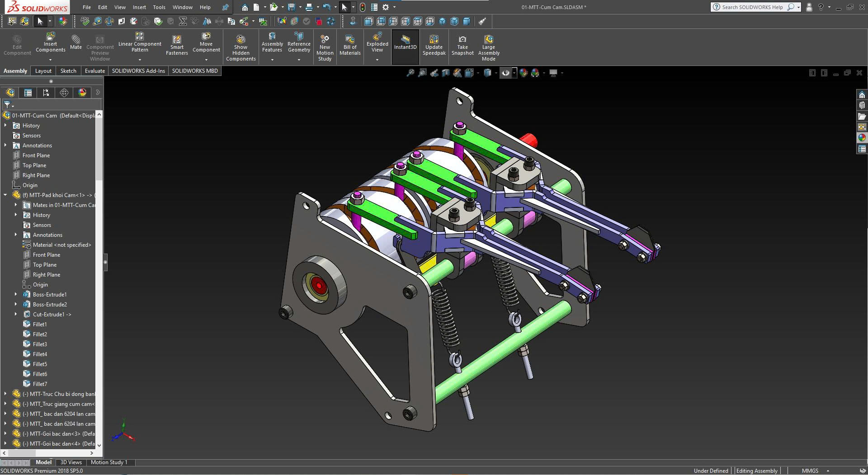Screen dimensions: 868x475
Task: Open the FeatureManager design tree tab
Action: 10,93
